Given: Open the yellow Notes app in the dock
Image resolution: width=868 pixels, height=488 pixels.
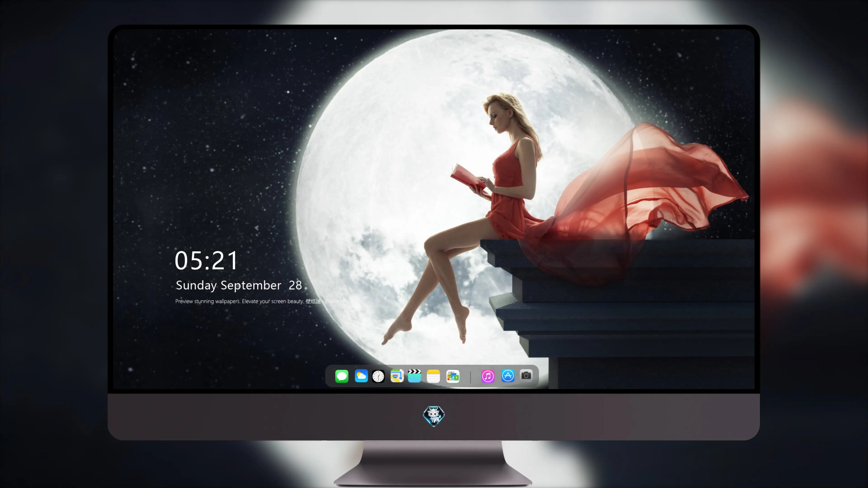Looking at the screenshot, I should [433, 376].
